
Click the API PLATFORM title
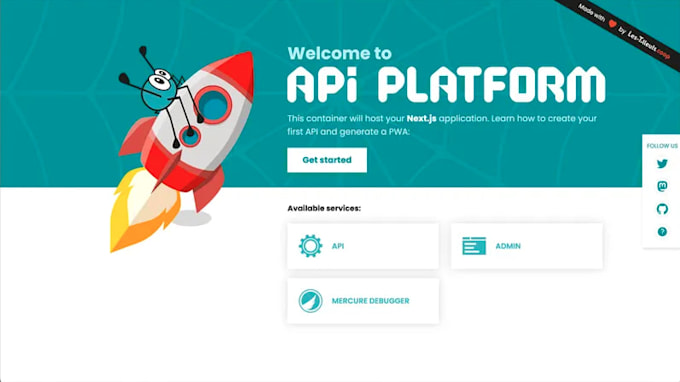tap(446, 85)
